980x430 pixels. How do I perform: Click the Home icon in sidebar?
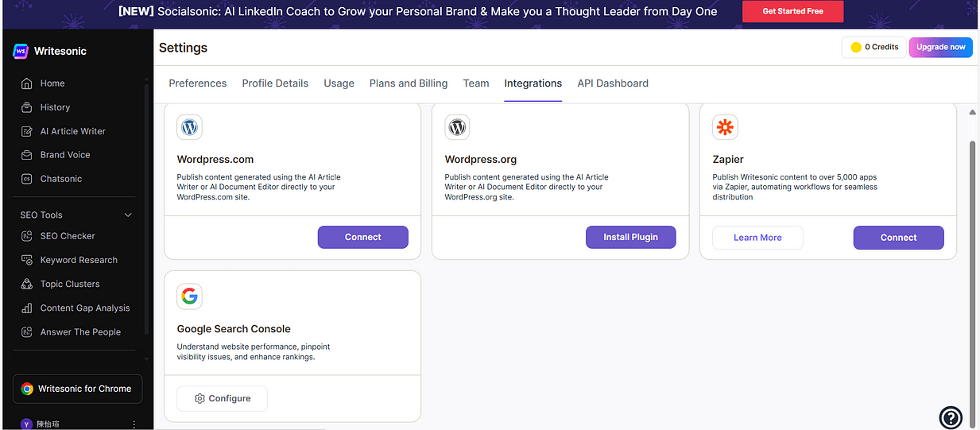(26, 83)
